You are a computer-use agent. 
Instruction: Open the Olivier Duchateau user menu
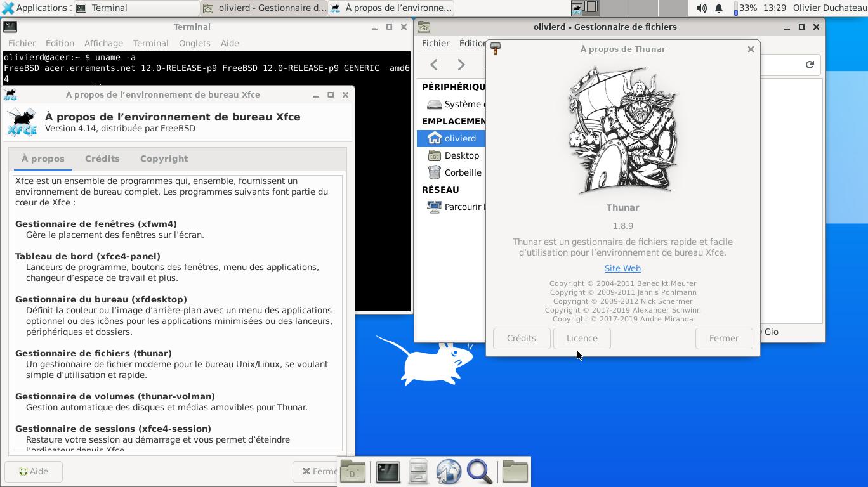[829, 8]
